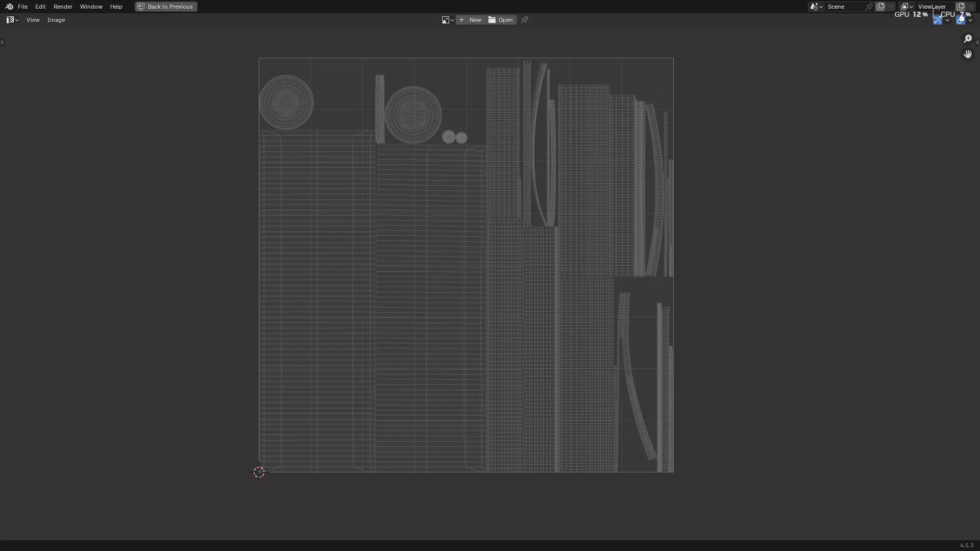Click the Blender logo icon

click(9, 7)
